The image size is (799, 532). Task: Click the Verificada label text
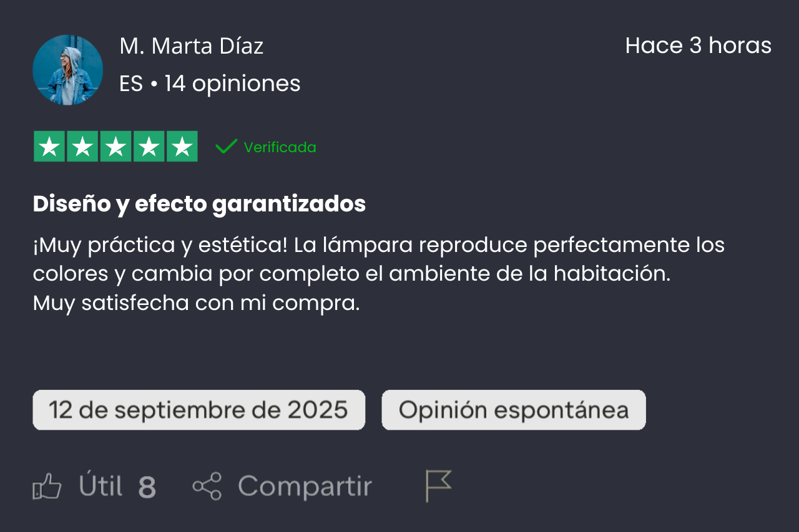click(x=280, y=147)
